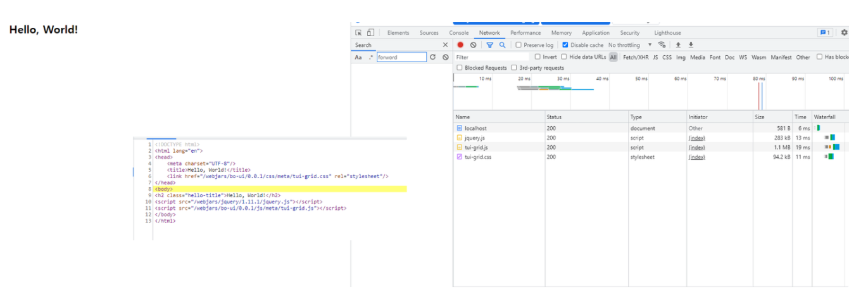Screen dimensions: 868x298
Task: Focus the search box containing forword
Action: click(401, 57)
